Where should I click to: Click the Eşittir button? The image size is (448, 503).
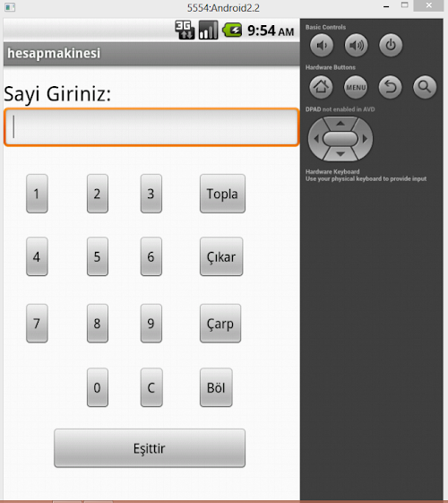pos(150,448)
